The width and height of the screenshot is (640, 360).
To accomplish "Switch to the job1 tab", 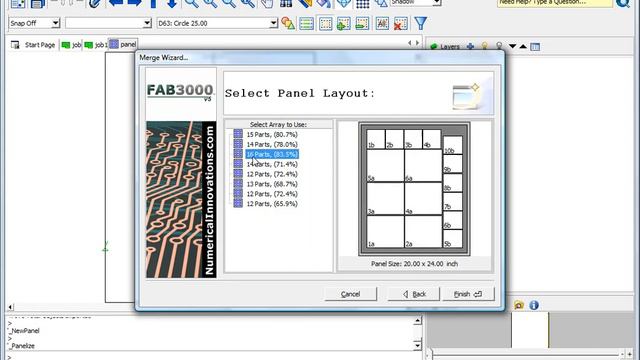I will pos(96,45).
